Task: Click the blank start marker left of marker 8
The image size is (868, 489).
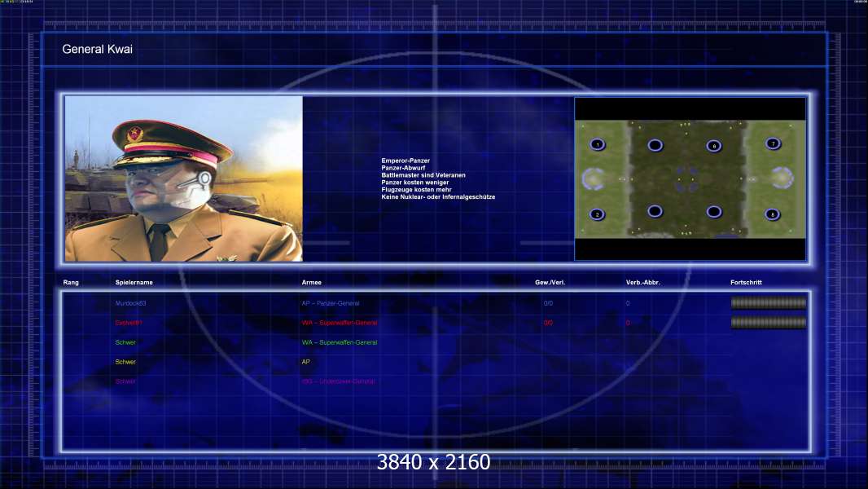Action: click(714, 212)
